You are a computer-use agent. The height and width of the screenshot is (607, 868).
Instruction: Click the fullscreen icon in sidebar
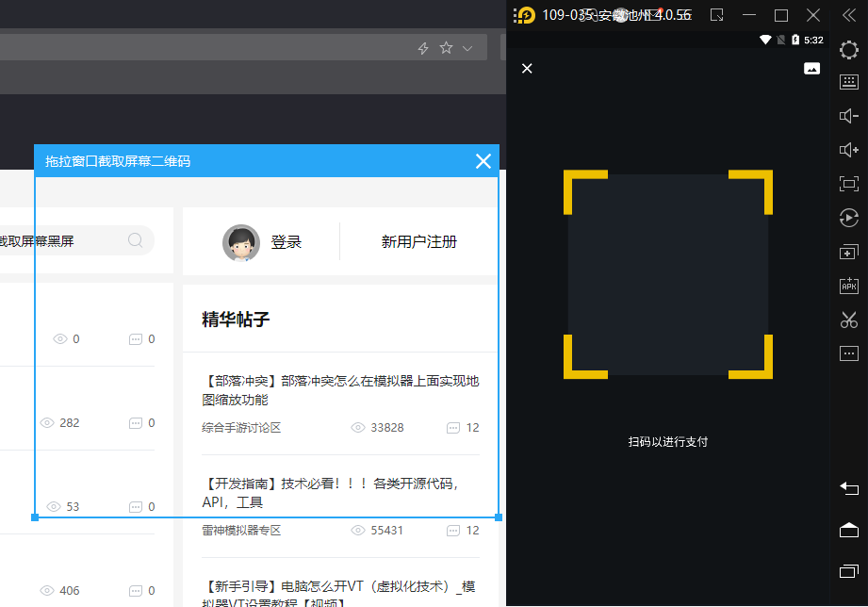[x=849, y=184]
